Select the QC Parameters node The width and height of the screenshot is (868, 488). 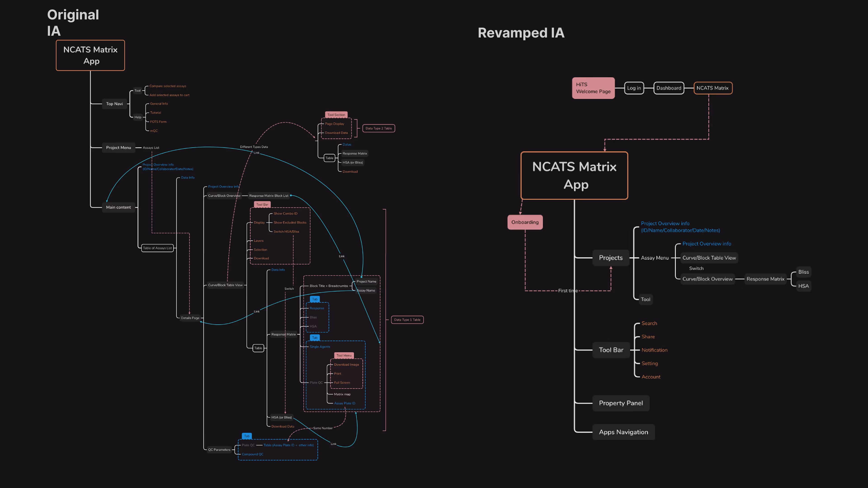[x=219, y=450]
